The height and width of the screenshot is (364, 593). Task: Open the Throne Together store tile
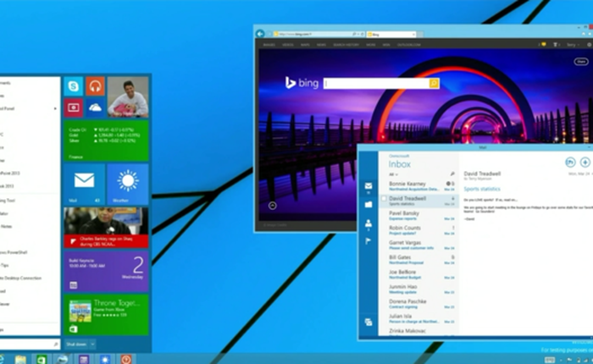(106, 315)
